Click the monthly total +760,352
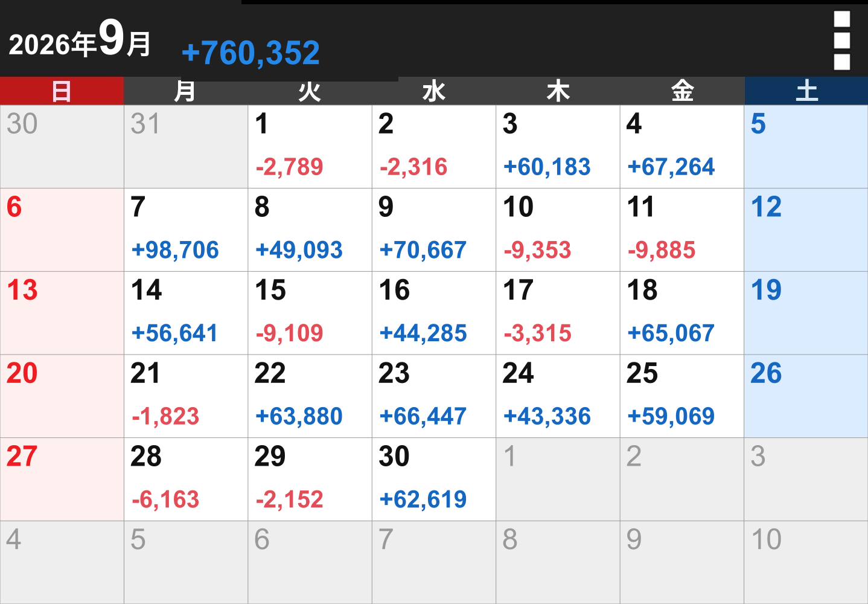This screenshot has height=604, width=868. coord(251,53)
